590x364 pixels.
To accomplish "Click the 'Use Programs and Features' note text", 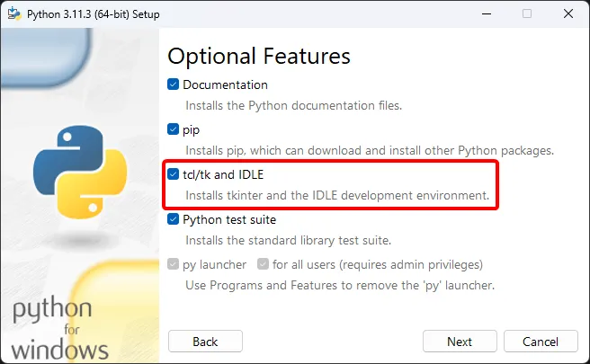I will click(x=340, y=285).
